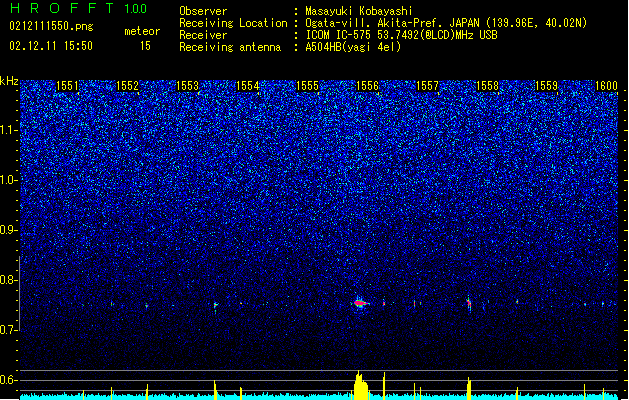This screenshot has height=400, width=629.
Task: Click the 'Receiver' field label
Action: point(203,35)
